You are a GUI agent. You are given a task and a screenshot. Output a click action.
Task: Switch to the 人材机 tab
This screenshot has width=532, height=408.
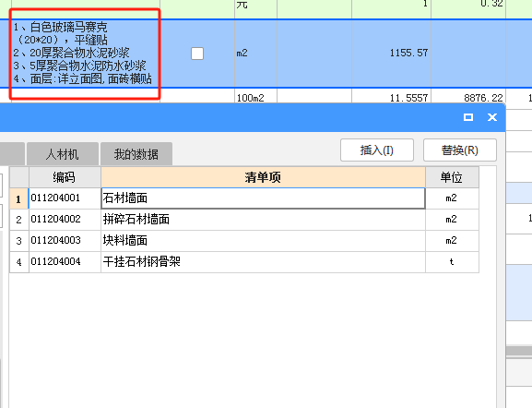click(x=63, y=154)
